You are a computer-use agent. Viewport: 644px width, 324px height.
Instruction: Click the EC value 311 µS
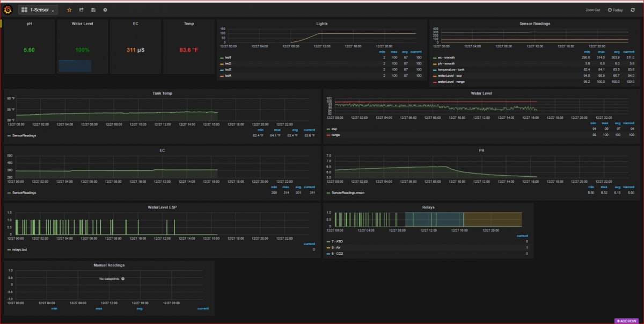[x=135, y=49]
